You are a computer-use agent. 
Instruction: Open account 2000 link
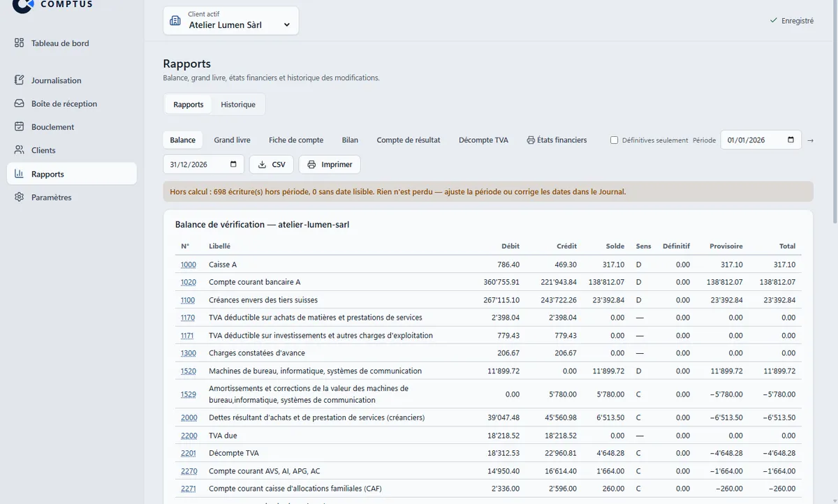coord(189,417)
